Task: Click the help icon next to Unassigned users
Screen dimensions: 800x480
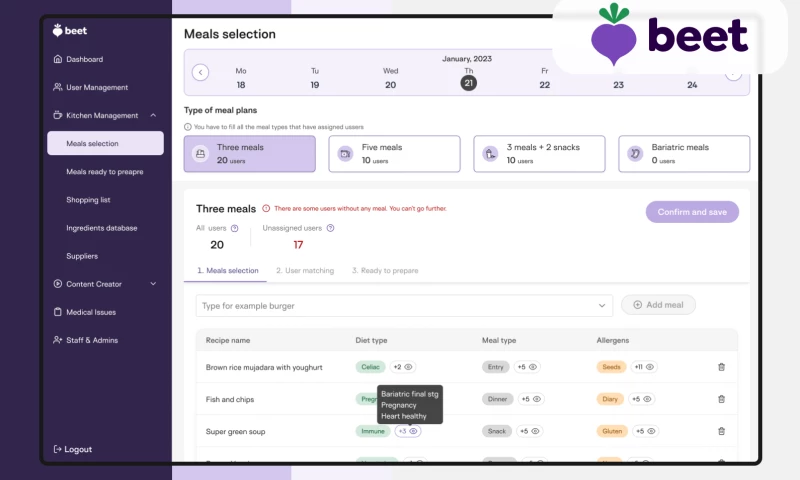Action: [331, 228]
